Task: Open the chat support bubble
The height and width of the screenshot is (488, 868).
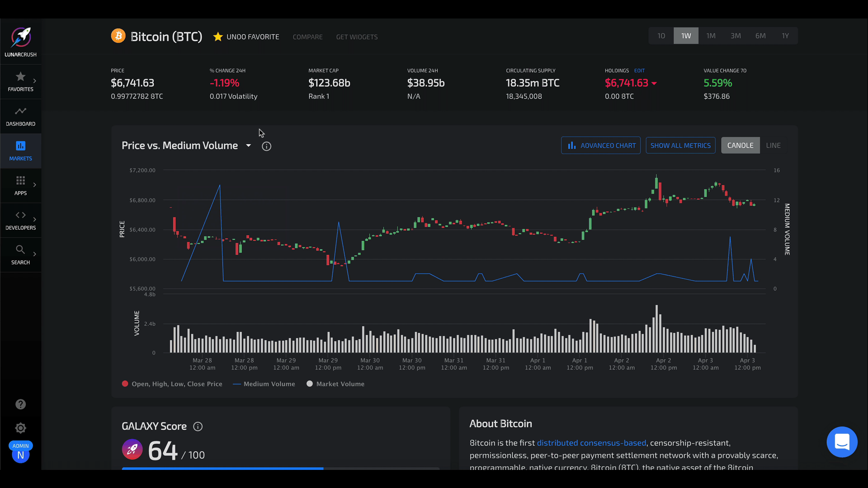Action: click(842, 442)
